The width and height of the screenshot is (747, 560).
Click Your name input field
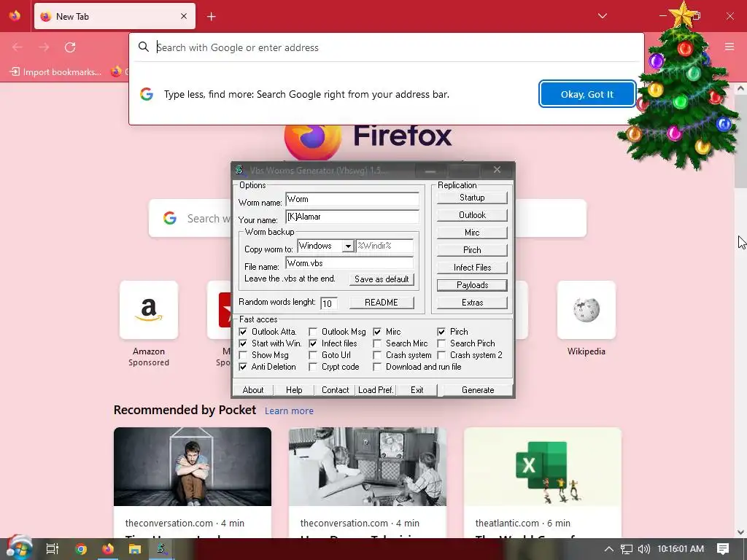coord(352,217)
